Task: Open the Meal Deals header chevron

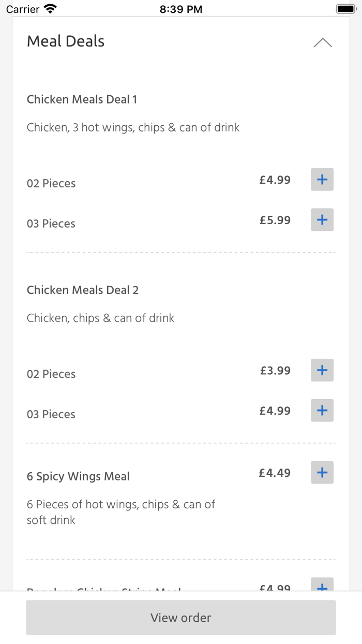Action: 323,42
